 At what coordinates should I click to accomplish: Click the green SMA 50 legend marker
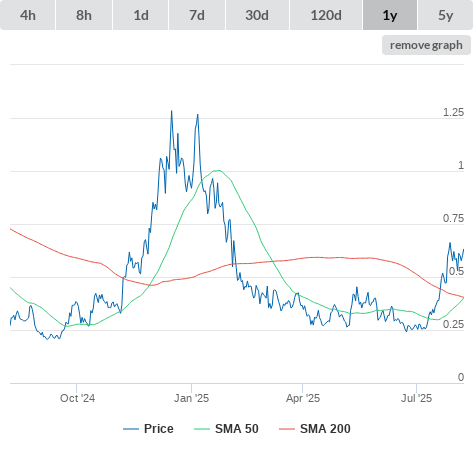[x=202, y=429]
